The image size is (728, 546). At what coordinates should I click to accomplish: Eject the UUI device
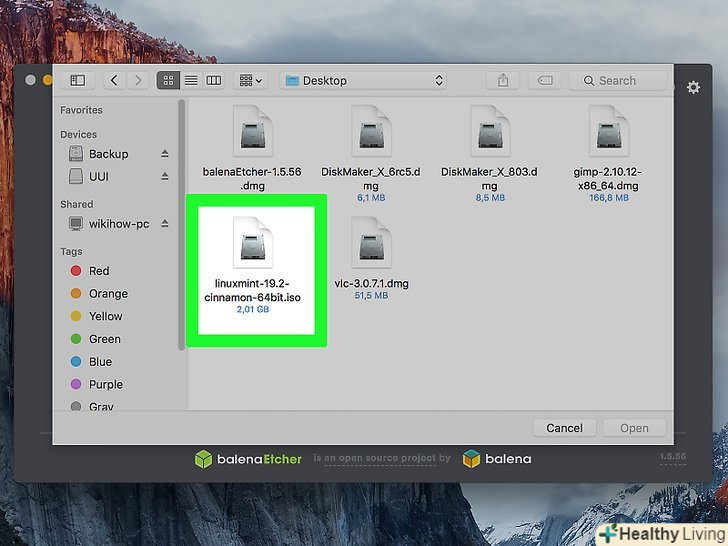coord(165,176)
